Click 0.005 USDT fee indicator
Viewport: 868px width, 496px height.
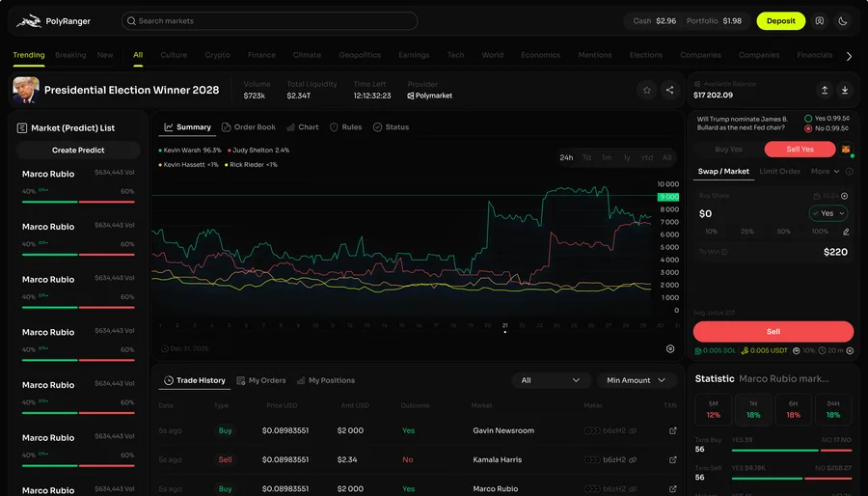[x=764, y=351]
